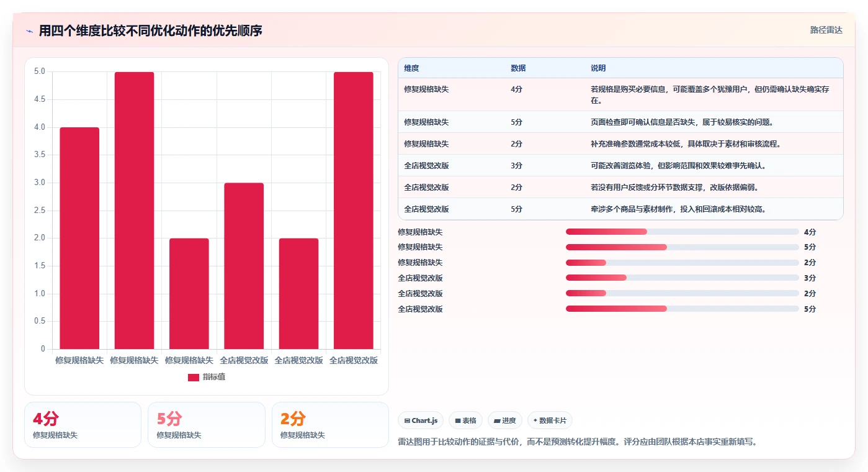Click the 2.5 y-axis label
The height and width of the screenshot is (472, 868).
pyautogui.click(x=39, y=211)
